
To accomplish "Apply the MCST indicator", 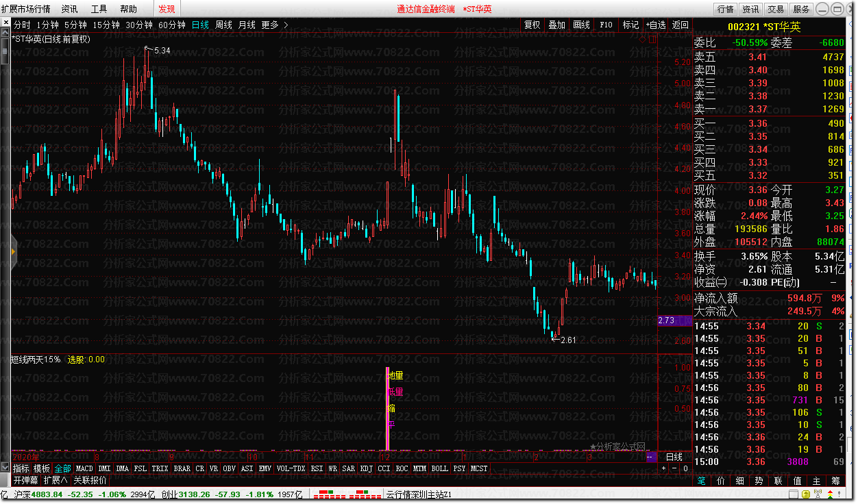I will pyautogui.click(x=479, y=468).
